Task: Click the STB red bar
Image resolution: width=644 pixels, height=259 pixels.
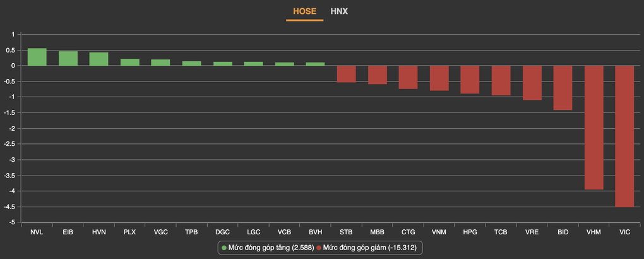Action: click(346, 74)
